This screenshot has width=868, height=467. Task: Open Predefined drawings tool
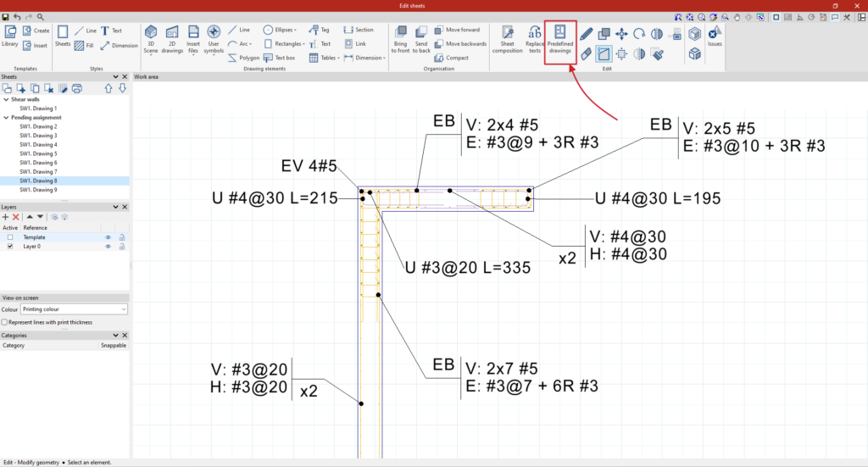(559, 41)
